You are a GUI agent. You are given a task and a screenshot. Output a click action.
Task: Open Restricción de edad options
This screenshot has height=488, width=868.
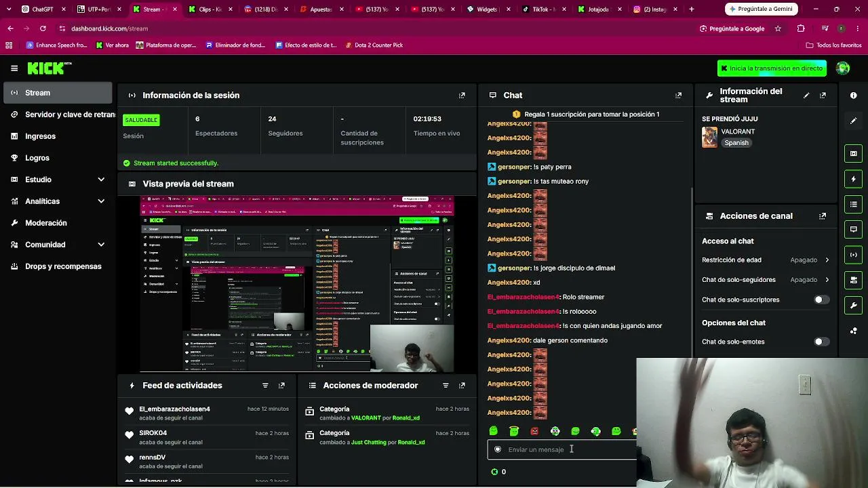(x=766, y=260)
